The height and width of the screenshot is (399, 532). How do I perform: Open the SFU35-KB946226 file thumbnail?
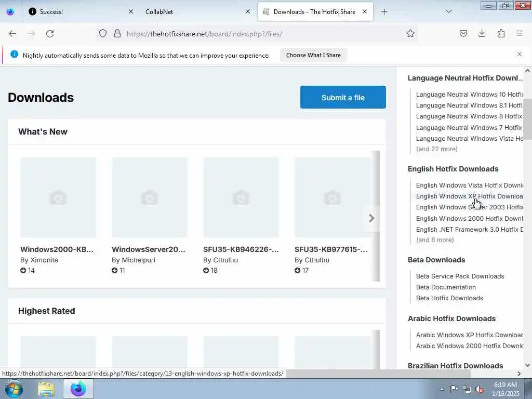(x=241, y=197)
